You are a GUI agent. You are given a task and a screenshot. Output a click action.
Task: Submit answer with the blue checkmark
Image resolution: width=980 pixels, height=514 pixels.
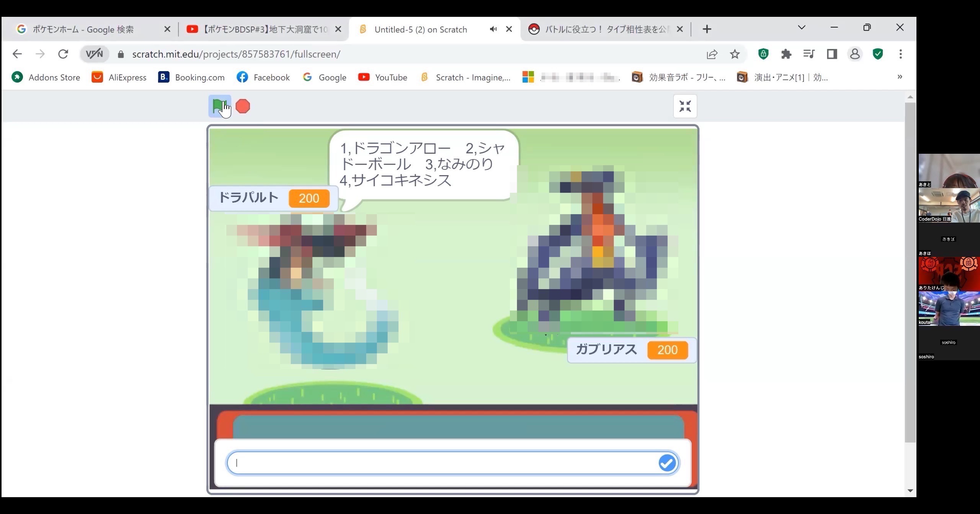click(667, 463)
